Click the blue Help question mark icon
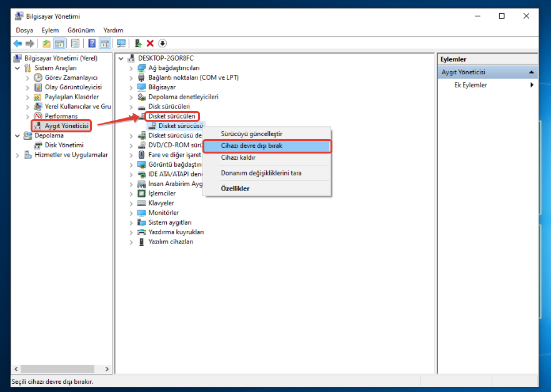Screen dimensions: 551x392 92,43
